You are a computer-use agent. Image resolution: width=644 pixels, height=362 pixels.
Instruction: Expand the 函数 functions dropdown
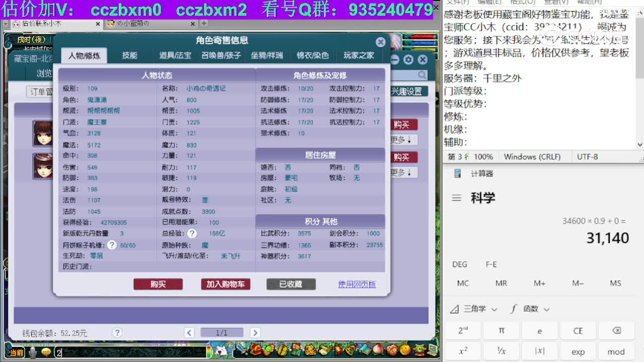530,309
